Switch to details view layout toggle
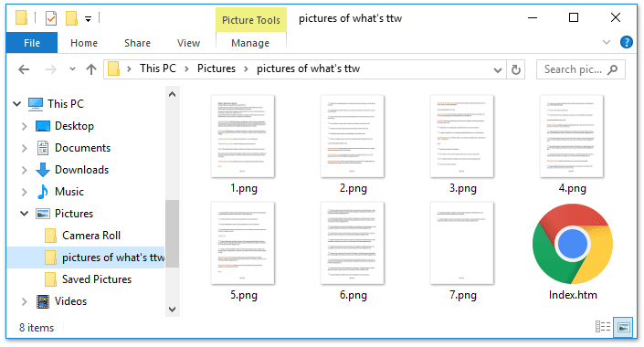 (x=603, y=327)
